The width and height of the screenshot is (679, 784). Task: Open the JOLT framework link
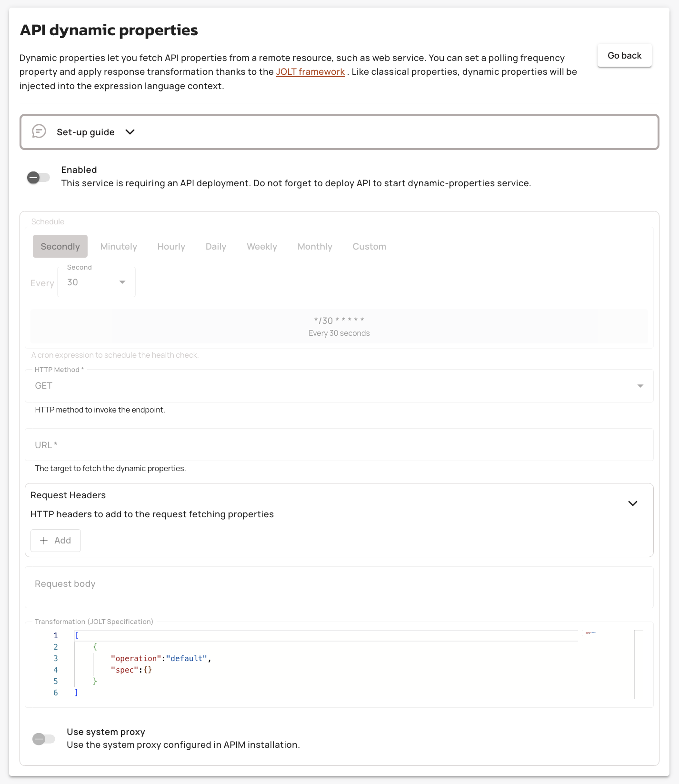pyautogui.click(x=310, y=72)
